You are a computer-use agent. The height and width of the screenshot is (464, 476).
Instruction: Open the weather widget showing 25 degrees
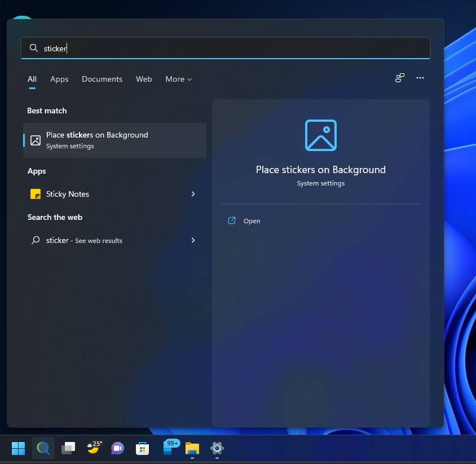tap(92, 448)
